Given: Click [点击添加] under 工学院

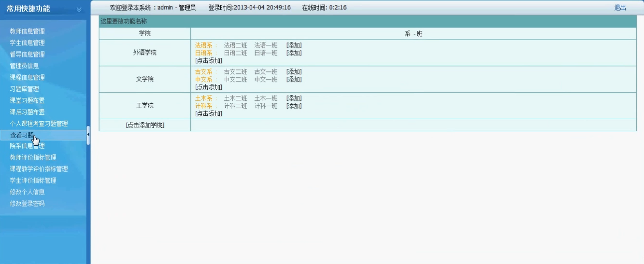Looking at the screenshot, I should point(209,114).
